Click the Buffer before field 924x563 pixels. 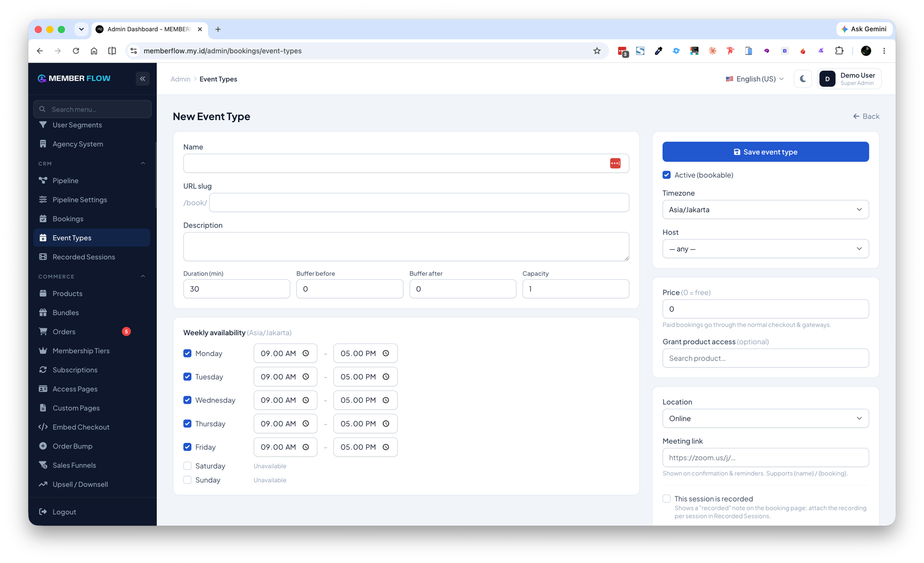pos(350,289)
